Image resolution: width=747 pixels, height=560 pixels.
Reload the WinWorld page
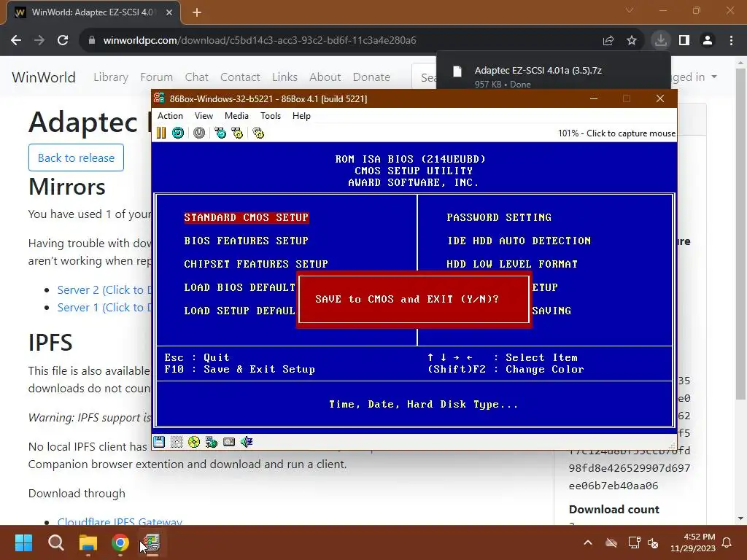pyautogui.click(x=63, y=41)
